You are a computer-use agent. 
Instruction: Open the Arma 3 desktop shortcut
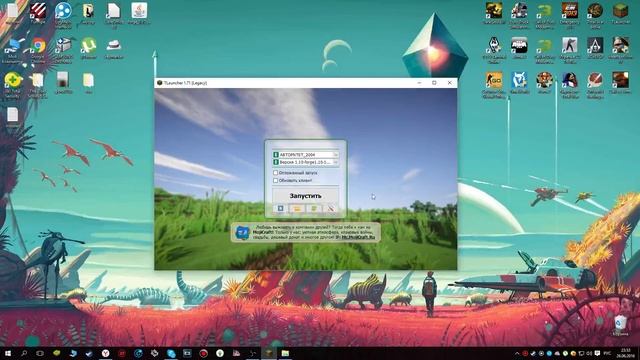519,46
